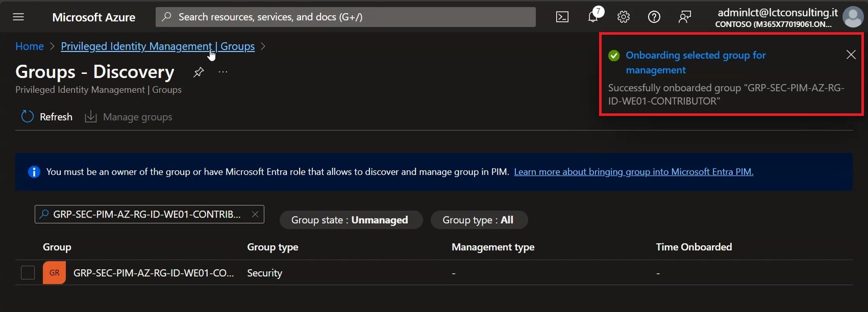The height and width of the screenshot is (312, 868).
Task: Open Privileged Identity Management | Groups breadcrumb
Action: tap(158, 46)
